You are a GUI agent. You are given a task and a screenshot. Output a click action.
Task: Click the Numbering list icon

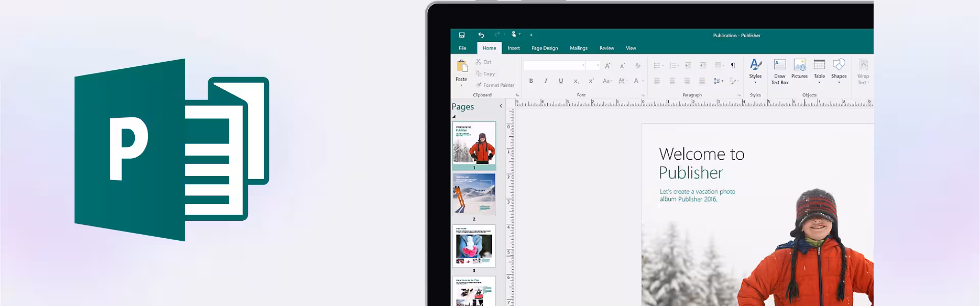coord(674,65)
